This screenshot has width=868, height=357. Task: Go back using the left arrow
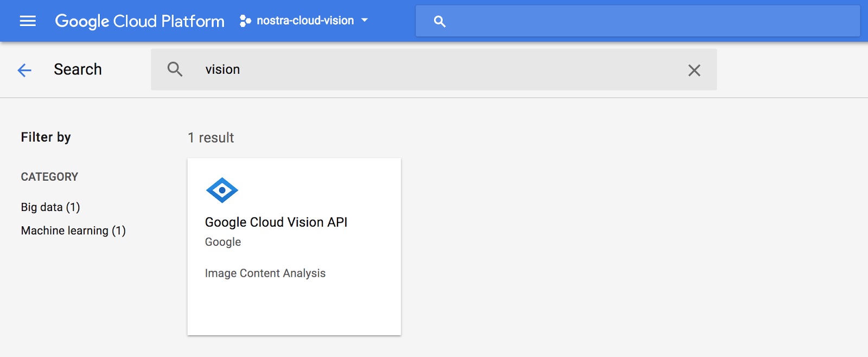click(x=24, y=70)
